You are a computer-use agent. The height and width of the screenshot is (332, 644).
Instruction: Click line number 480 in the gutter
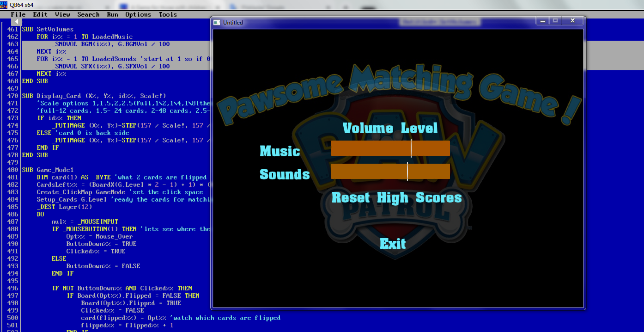[x=12, y=170]
